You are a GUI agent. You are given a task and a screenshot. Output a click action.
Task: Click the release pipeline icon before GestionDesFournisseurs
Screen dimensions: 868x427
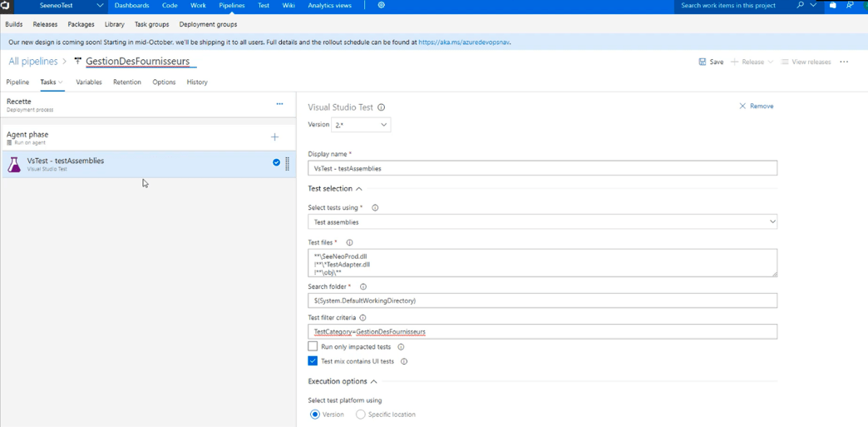coord(77,61)
